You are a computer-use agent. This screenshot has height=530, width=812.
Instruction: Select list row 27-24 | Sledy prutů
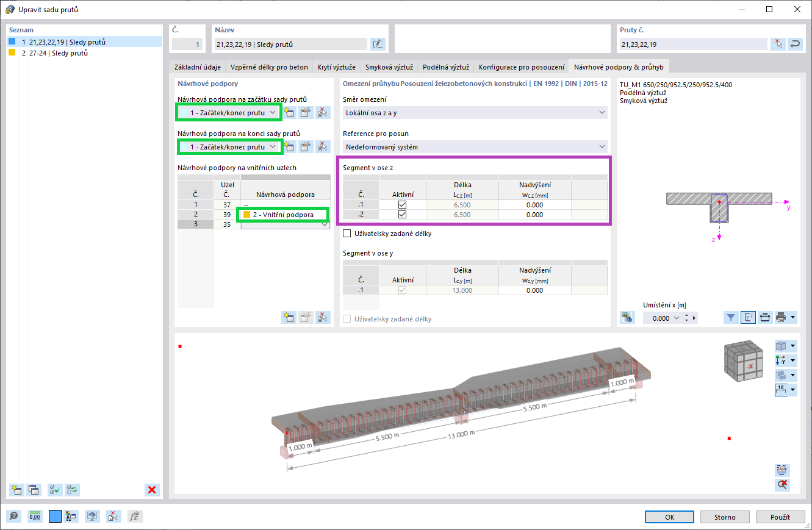coord(84,53)
